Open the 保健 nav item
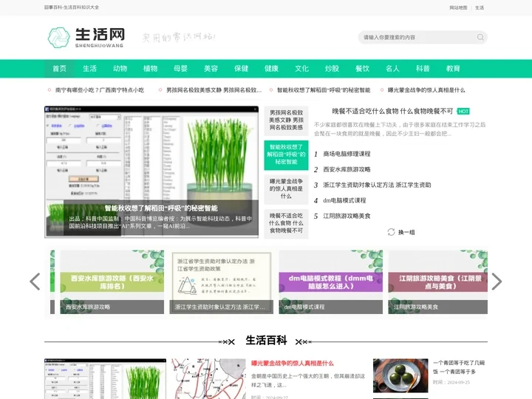Screen dimensions: 532x399 [x=241, y=69]
